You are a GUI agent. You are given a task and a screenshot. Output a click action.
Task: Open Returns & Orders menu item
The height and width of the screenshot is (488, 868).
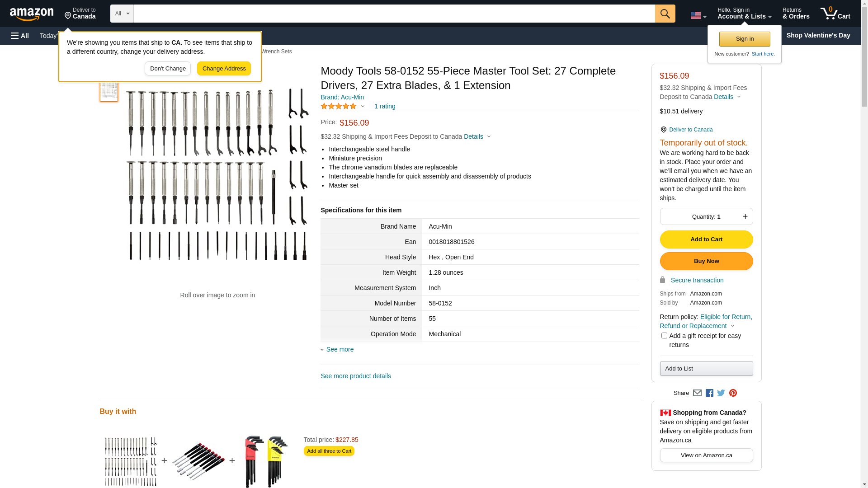[x=796, y=14]
